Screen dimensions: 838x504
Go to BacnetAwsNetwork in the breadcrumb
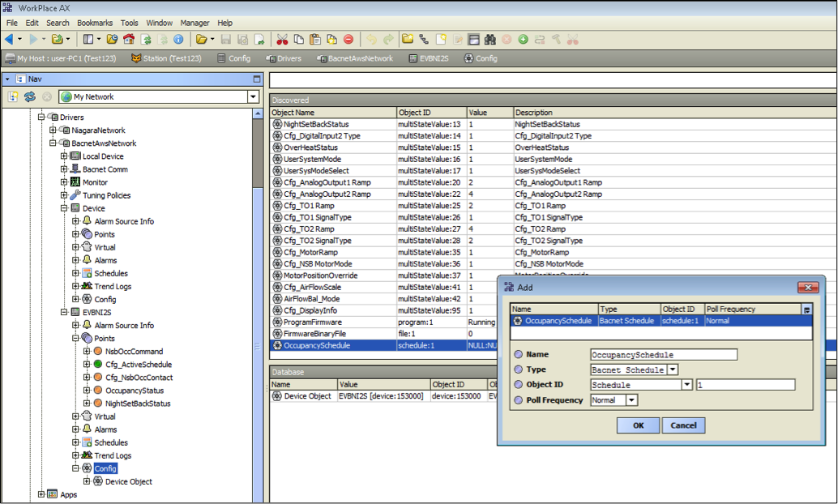point(356,58)
